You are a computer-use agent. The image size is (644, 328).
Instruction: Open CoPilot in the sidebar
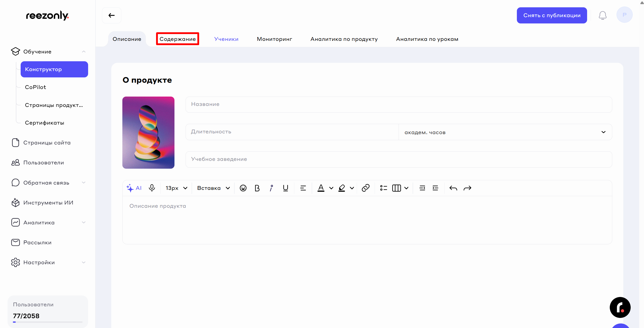tap(35, 87)
